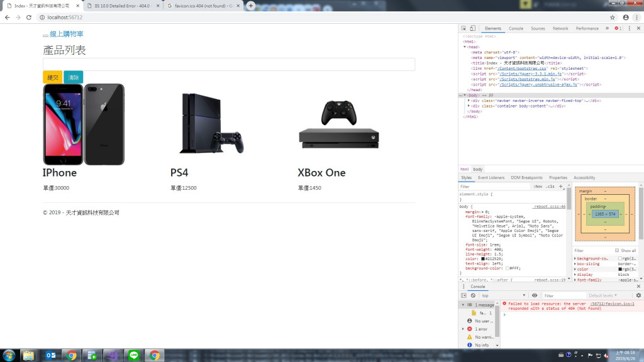Expand the 1 error group
The image size is (644, 362).
(463, 329)
